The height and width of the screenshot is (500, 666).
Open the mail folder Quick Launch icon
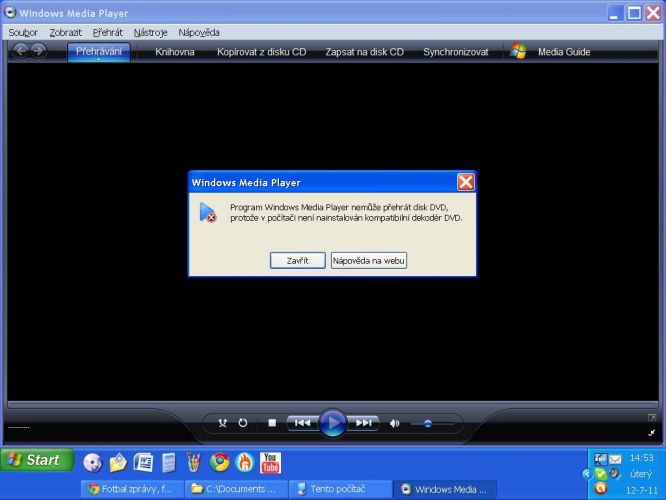tap(118, 463)
